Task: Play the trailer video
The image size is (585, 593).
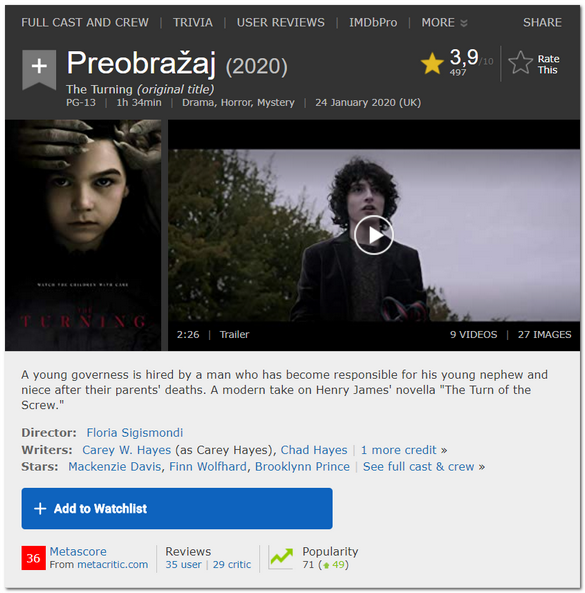Action: pyautogui.click(x=374, y=235)
